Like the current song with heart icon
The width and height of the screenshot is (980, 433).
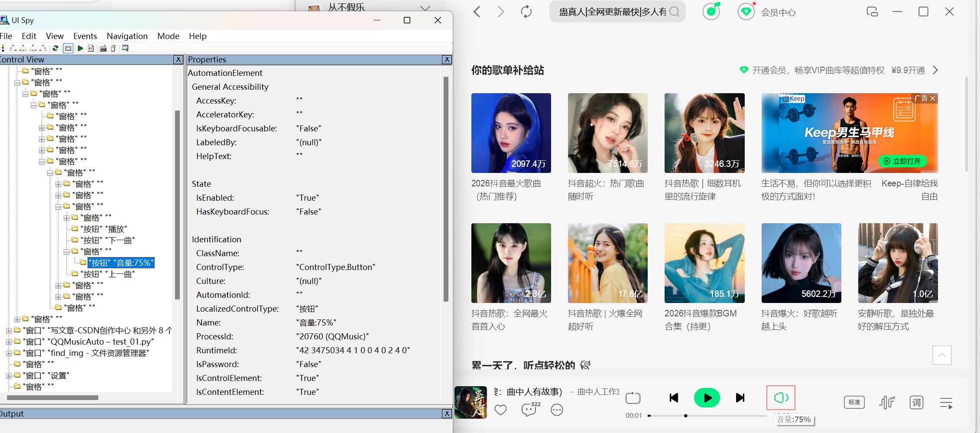click(x=500, y=410)
